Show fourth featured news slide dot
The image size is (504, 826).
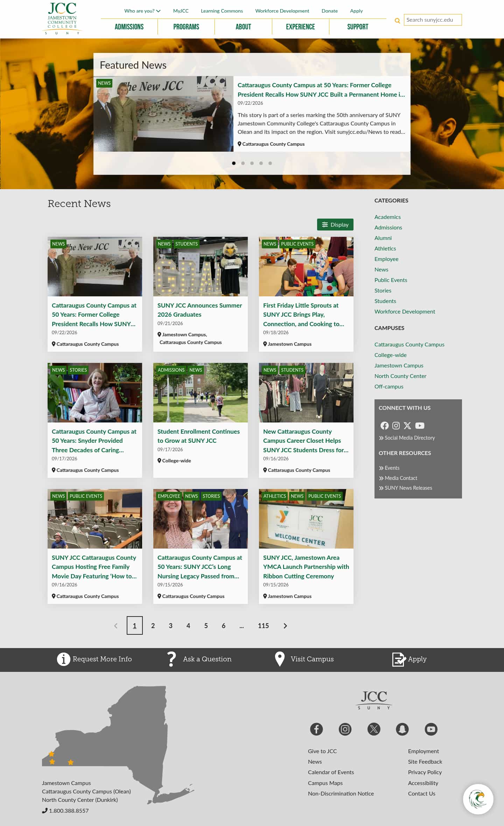coord(261,163)
